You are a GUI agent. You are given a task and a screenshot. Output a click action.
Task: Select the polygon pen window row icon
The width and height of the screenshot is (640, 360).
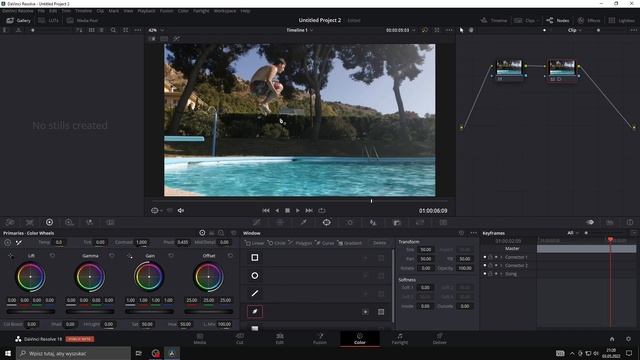[x=255, y=293]
